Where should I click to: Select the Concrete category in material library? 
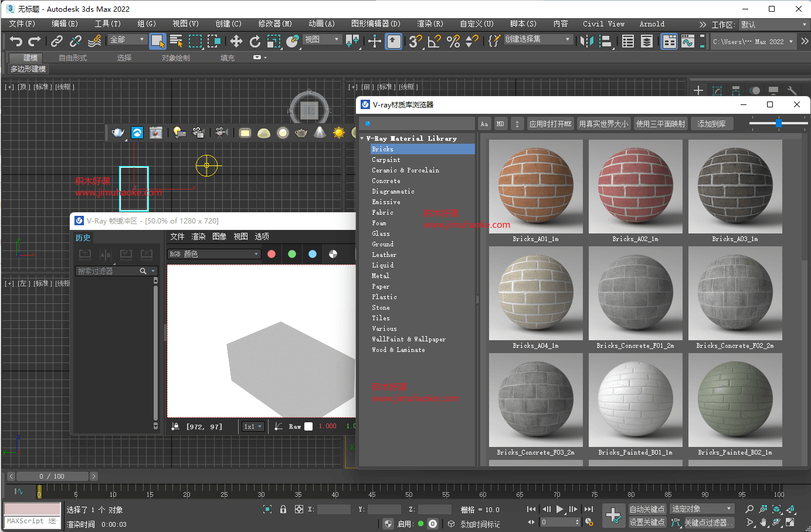tap(386, 181)
